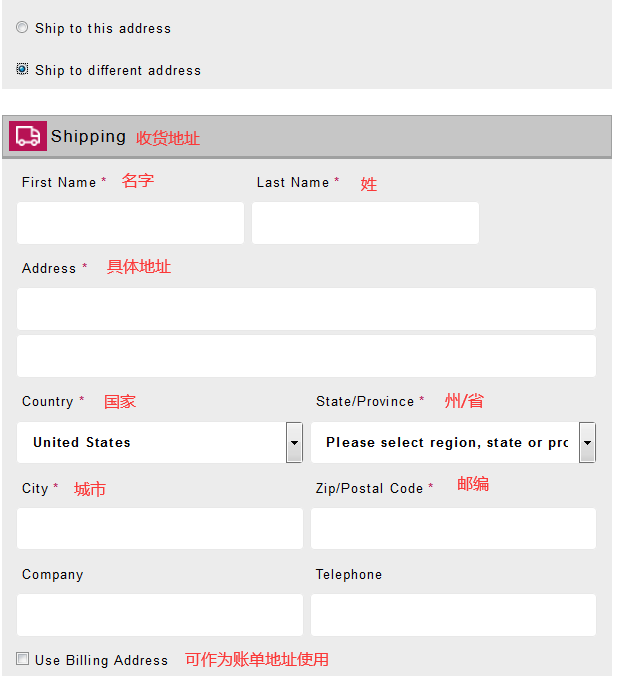Click the Telephone input field
Screen dimensions: 619x676
[x=453, y=615]
